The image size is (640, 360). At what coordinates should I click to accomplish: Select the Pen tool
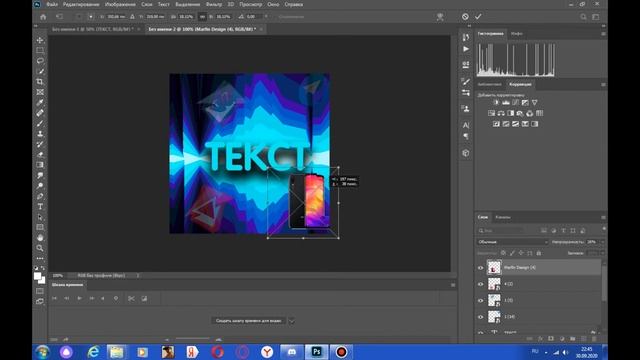pyautogui.click(x=40, y=196)
